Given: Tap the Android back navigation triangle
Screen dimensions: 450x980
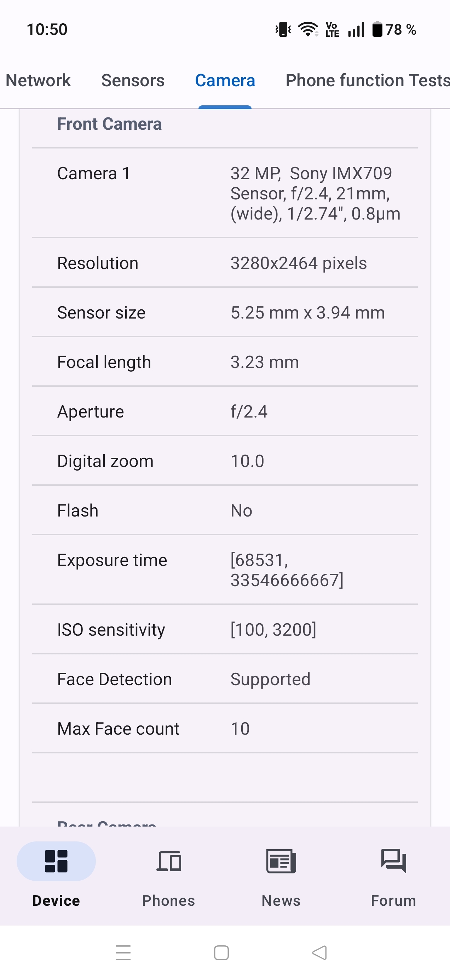Looking at the screenshot, I should point(319,953).
